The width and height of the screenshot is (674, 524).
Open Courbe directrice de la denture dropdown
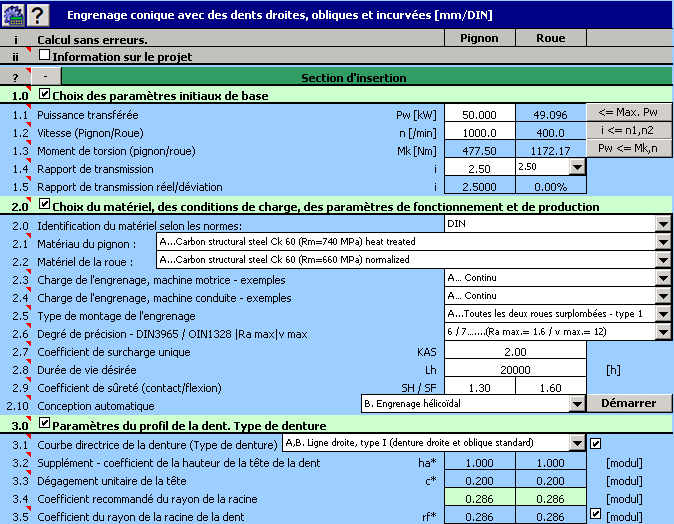pyautogui.click(x=577, y=443)
